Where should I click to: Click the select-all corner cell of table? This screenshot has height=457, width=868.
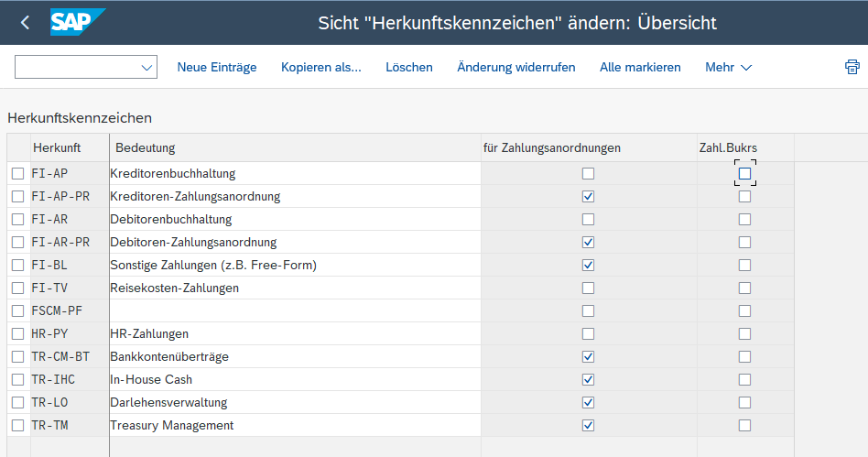[18, 147]
